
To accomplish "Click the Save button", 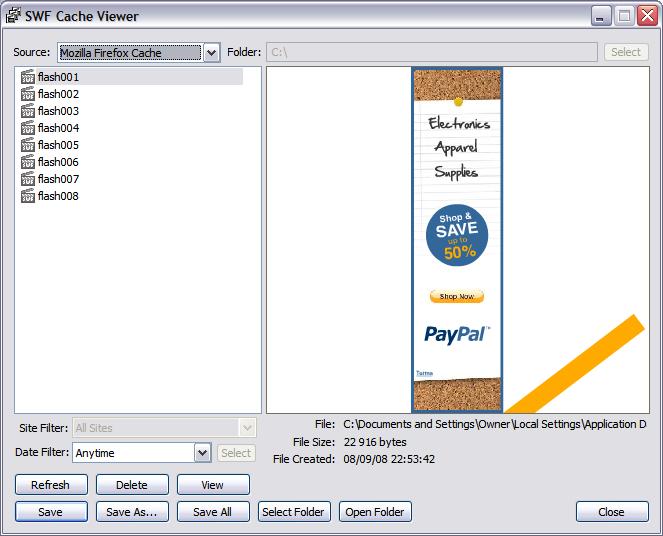I will point(51,511).
